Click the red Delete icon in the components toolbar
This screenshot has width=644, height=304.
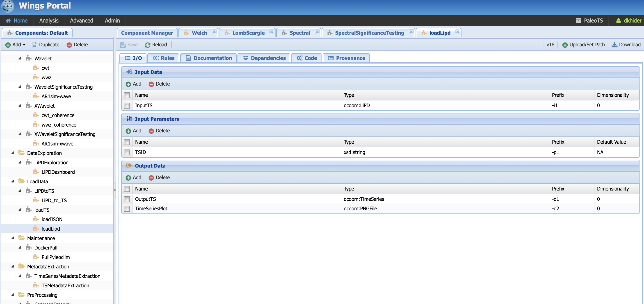pyautogui.click(x=69, y=45)
